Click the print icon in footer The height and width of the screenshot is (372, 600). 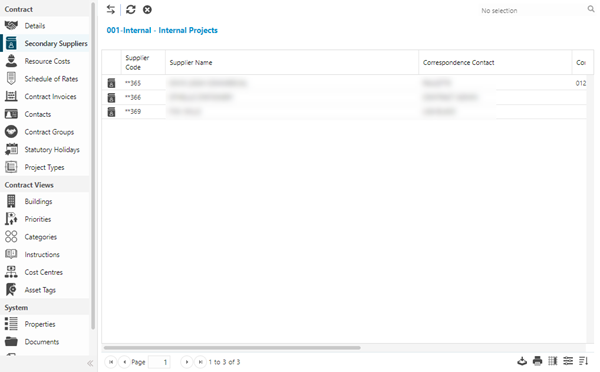538,361
